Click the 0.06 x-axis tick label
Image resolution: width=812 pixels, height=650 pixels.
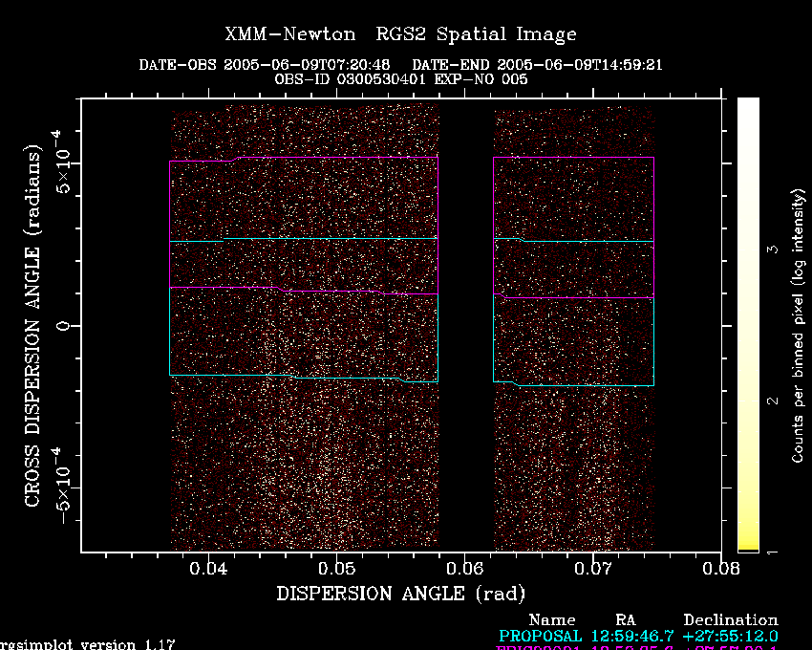pos(464,569)
